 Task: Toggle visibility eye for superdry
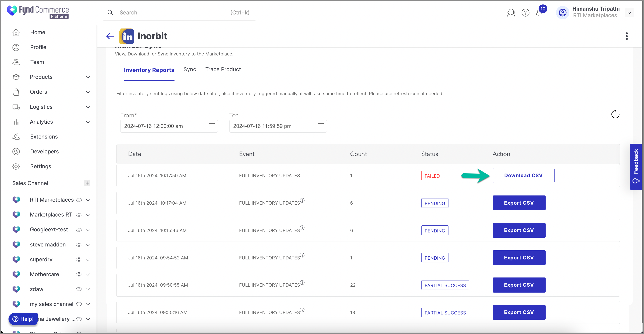(79, 259)
